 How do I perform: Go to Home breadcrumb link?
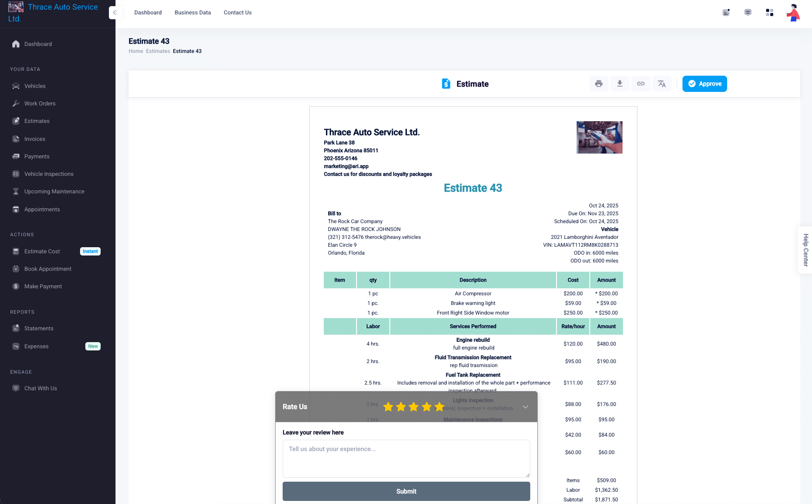pos(136,51)
